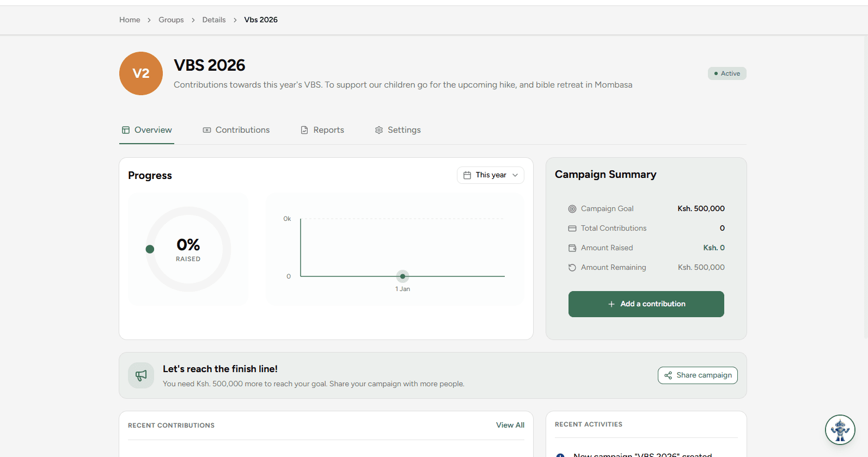The width and height of the screenshot is (868, 457).
Task: Click the Total Contributions card icon
Action: 572,228
